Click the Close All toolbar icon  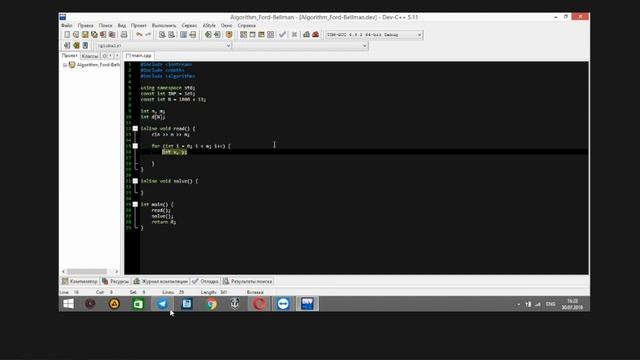coord(112,35)
